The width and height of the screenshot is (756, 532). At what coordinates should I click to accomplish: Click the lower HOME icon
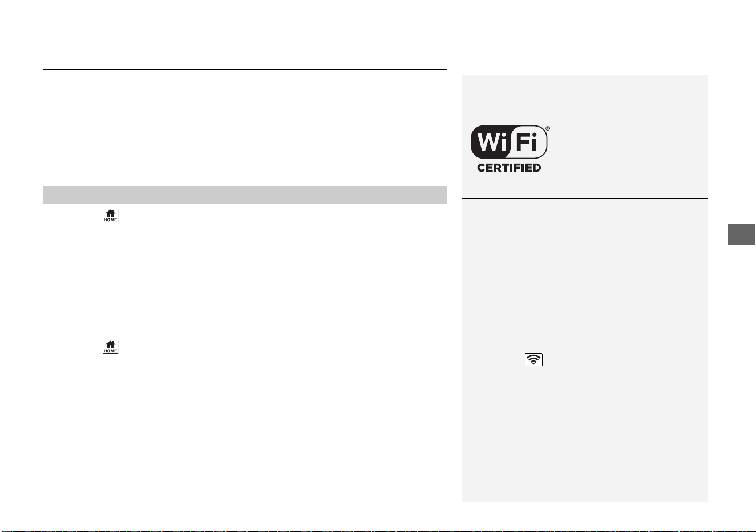point(110,347)
